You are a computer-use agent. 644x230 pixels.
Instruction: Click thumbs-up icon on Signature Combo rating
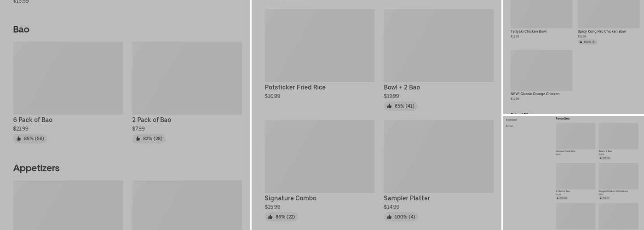pos(270,217)
